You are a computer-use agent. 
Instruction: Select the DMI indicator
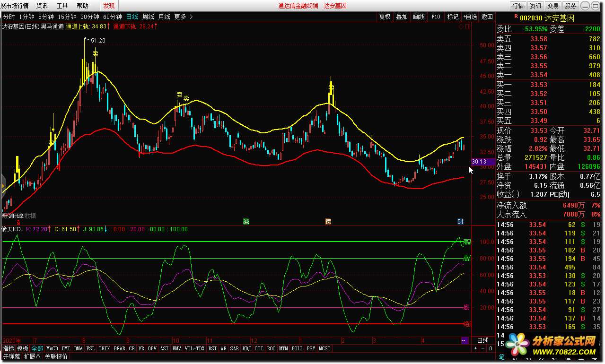pos(66,348)
